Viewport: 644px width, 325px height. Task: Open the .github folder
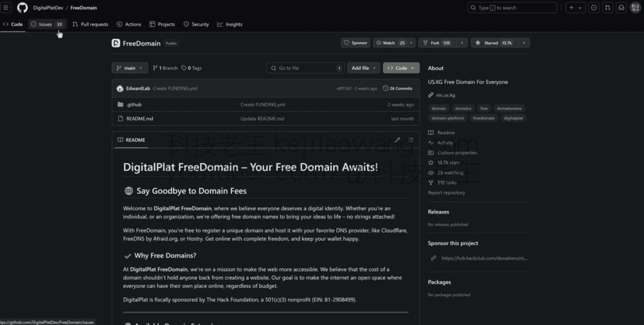pyautogui.click(x=134, y=105)
